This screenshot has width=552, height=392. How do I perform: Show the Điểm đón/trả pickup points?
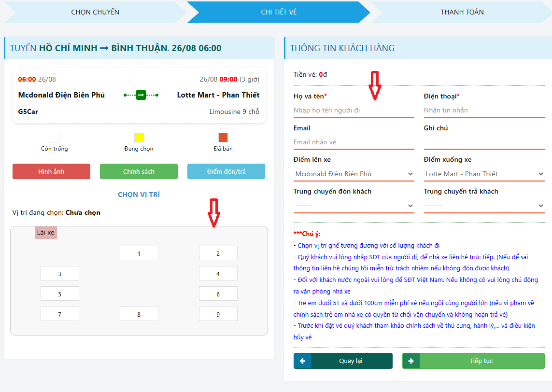point(226,172)
